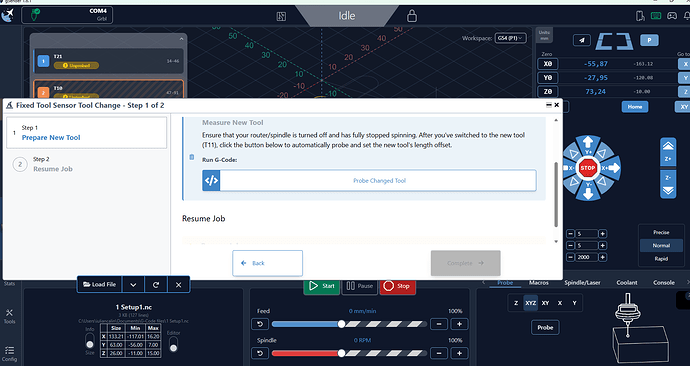The width and height of the screenshot is (690, 366).
Task: Click the Load File button
Action: pyautogui.click(x=100, y=285)
